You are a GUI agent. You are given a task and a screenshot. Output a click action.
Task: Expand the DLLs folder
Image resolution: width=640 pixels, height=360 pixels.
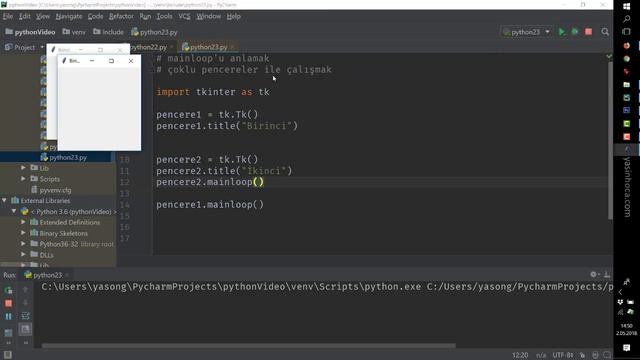pos(23,254)
